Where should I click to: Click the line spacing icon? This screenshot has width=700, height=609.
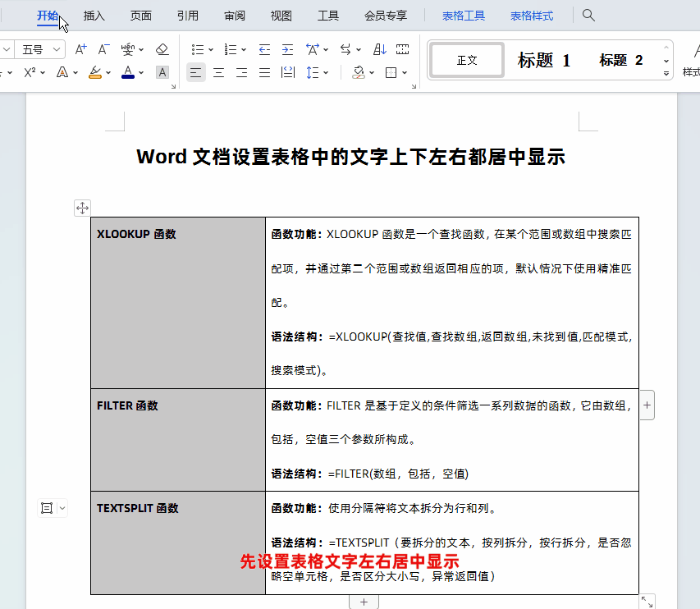(x=313, y=72)
